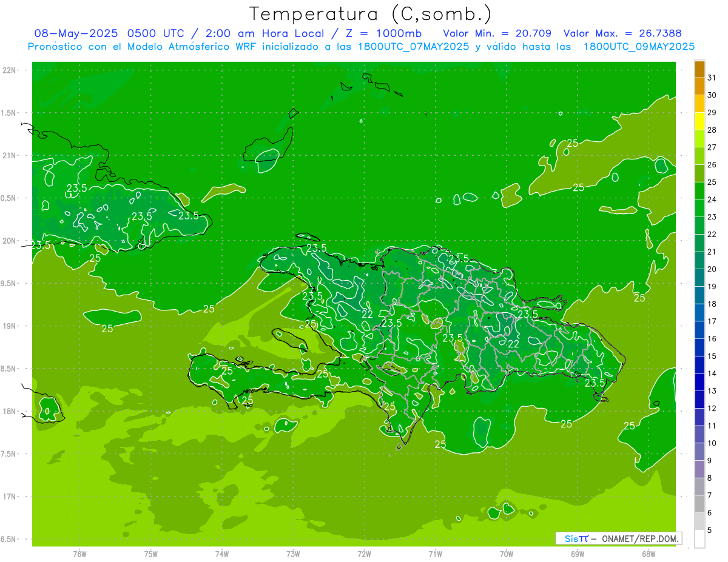The width and height of the screenshot is (728, 562).
Task: Click the colorbar label '12'
Action: [712, 409]
